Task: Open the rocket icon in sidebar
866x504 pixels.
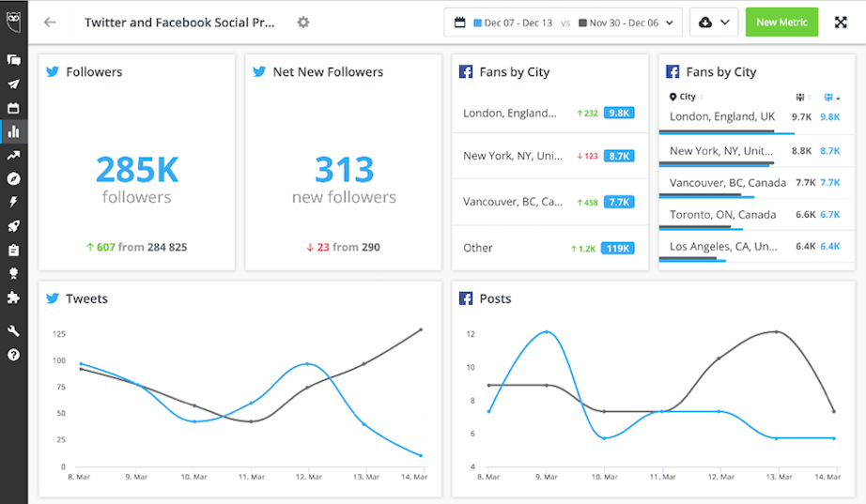Action: tap(13, 226)
